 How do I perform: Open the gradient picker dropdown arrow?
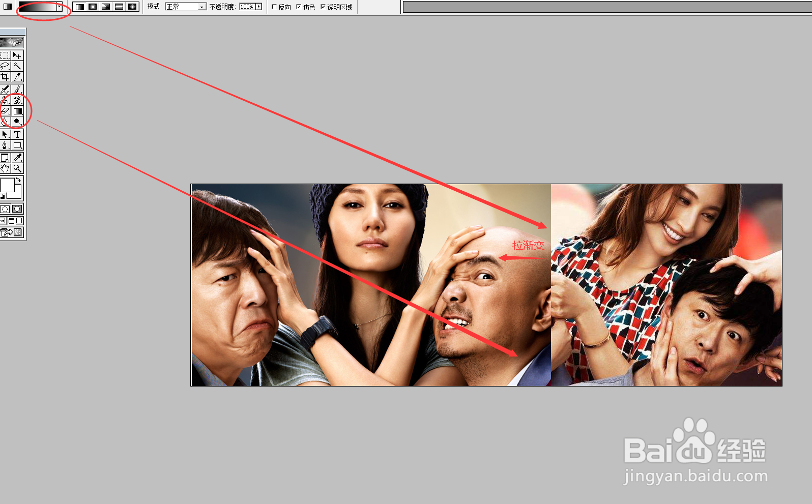pyautogui.click(x=60, y=7)
